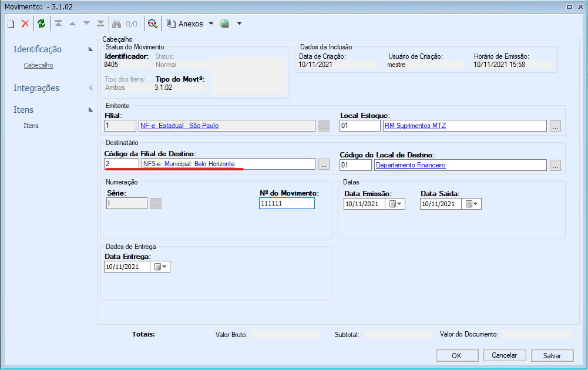
Task: Expand the Integrações section arrow
Action: (x=90, y=88)
